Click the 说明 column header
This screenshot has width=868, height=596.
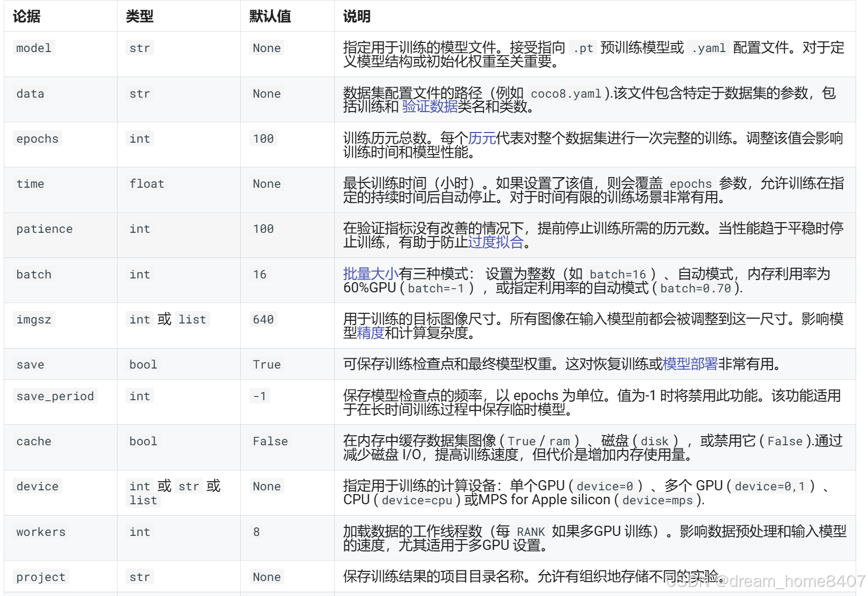click(x=357, y=17)
